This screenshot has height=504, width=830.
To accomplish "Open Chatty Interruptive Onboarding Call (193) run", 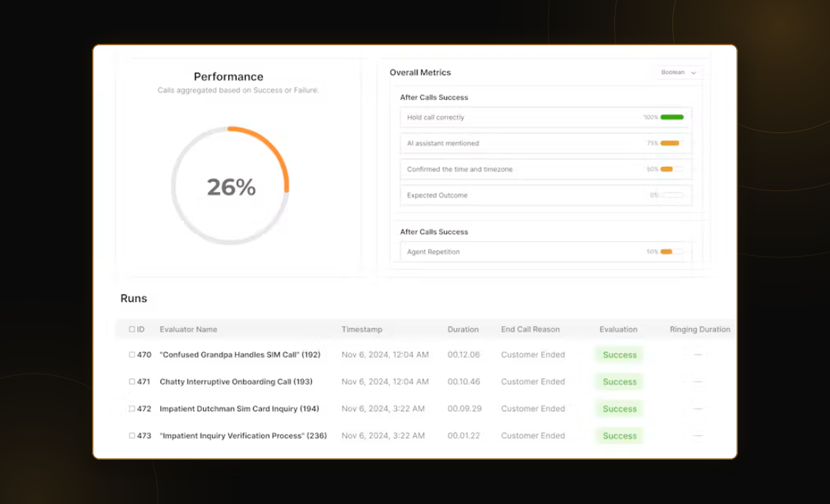I will click(x=236, y=382).
